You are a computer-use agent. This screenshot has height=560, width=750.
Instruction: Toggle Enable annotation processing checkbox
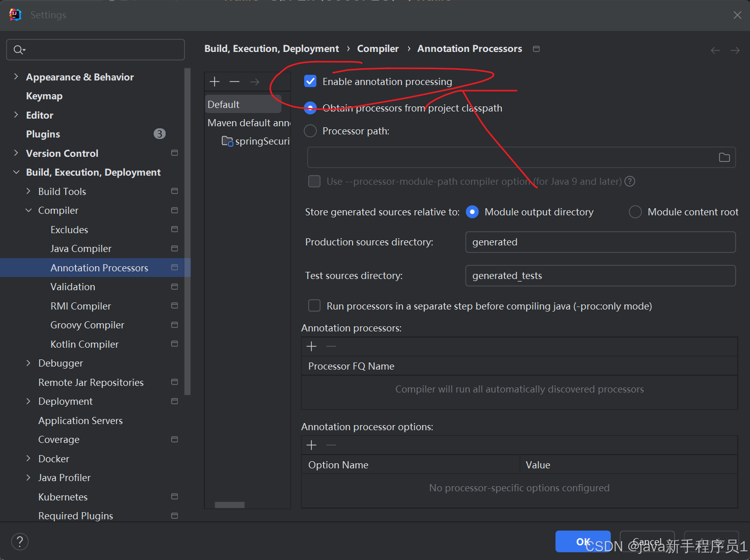click(x=310, y=81)
